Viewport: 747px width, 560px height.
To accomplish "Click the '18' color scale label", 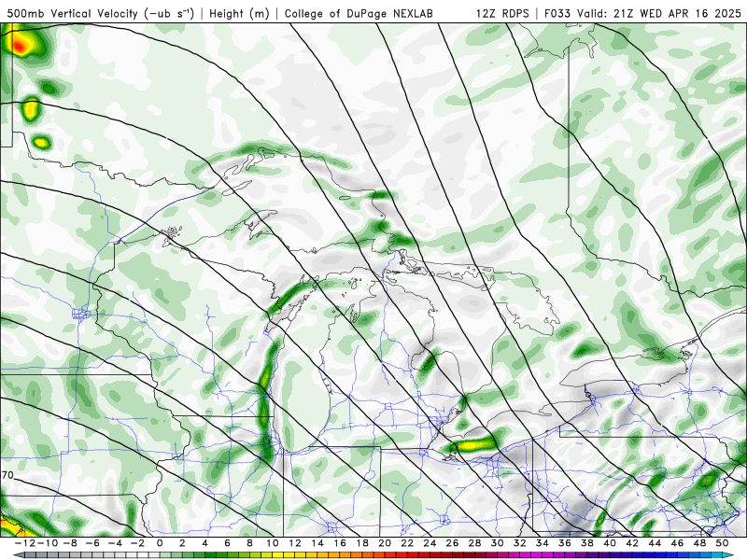I will tap(362, 543).
